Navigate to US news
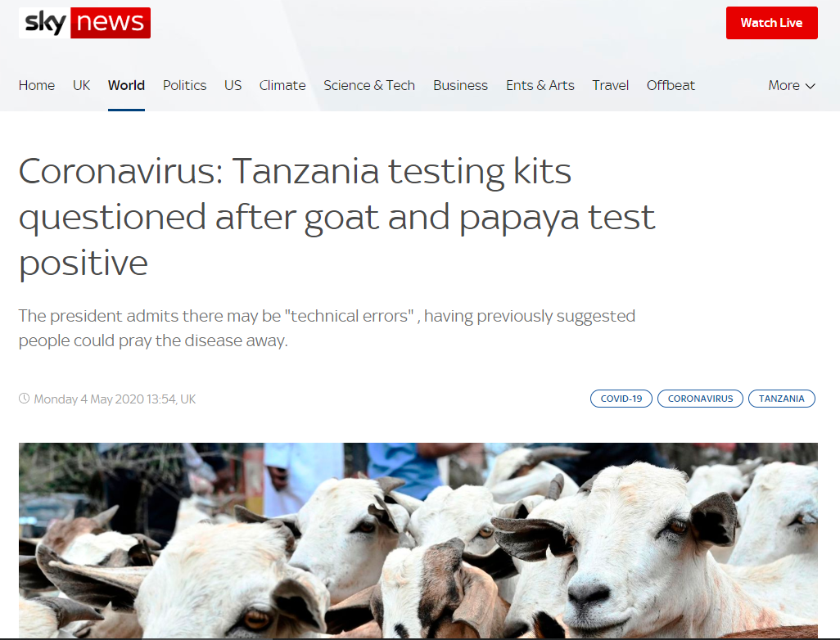Screen dimensions: 840x640 [x=233, y=85]
